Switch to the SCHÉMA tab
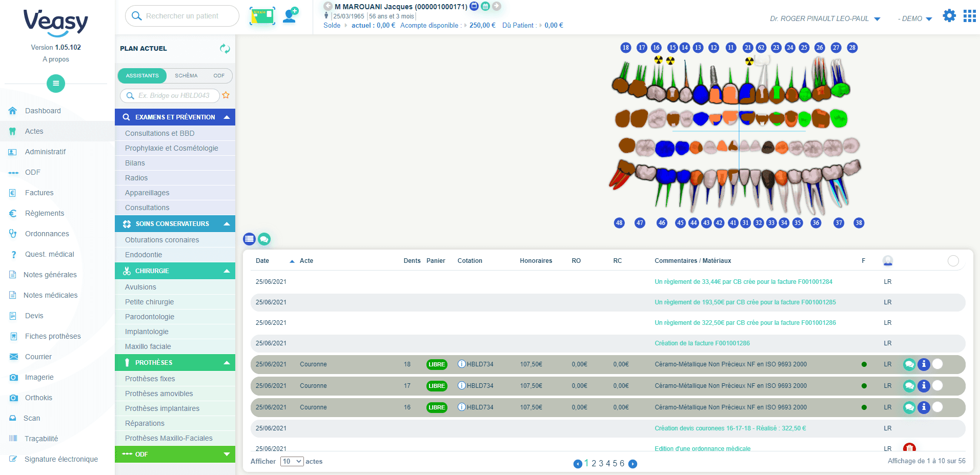The width and height of the screenshot is (980, 475). click(186, 76)
